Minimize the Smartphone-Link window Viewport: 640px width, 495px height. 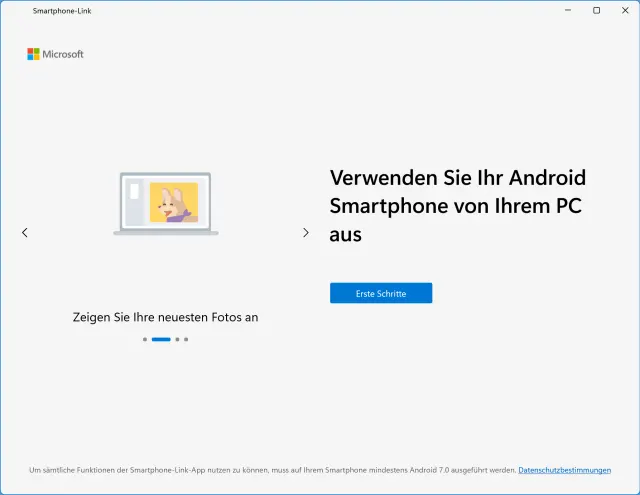(568, 10)
